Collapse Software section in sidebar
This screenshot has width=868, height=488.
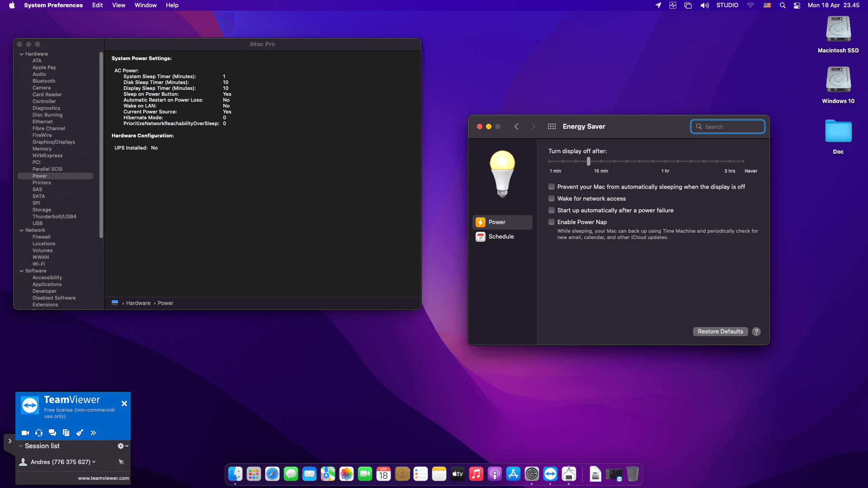(21, 271)
